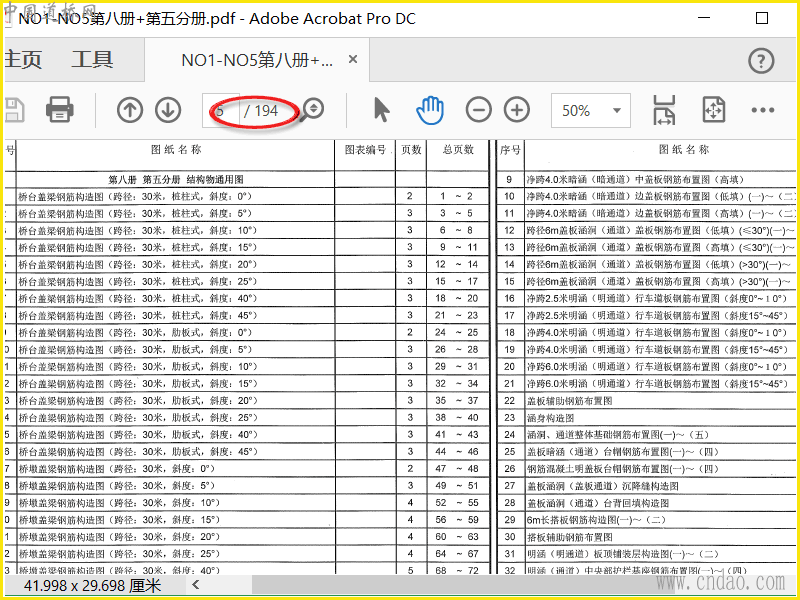Click the 总页数 column header
The height and width of the screenshot is (600, 800).
458,149
